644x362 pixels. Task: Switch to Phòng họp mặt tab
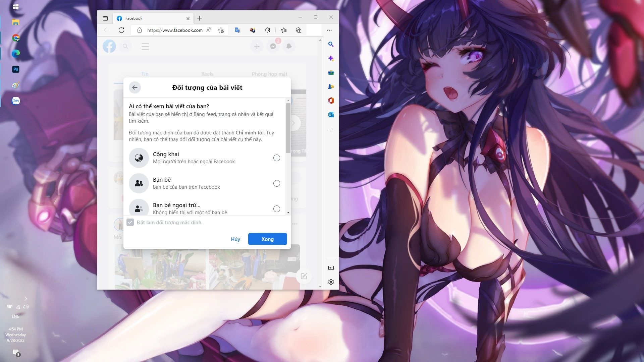click(x=270, y=74)
